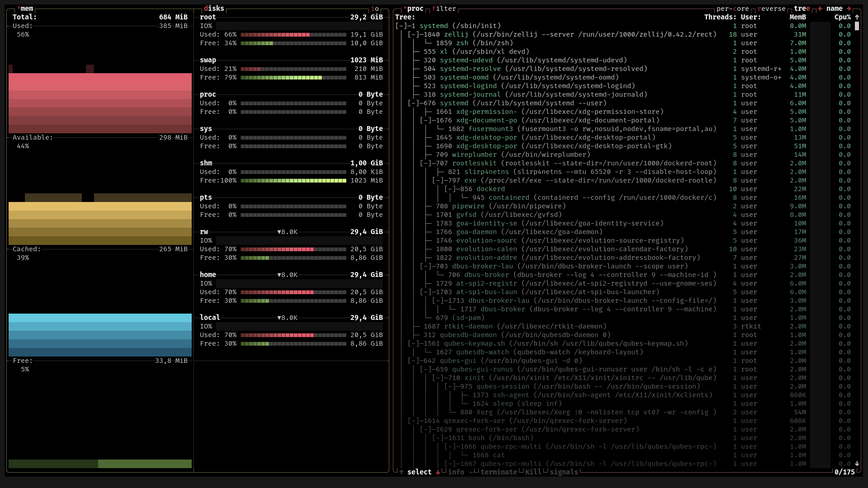Click the up arrow next to the Cpu% column
This screenshot has height=488, width=868.
click(857, 17)
